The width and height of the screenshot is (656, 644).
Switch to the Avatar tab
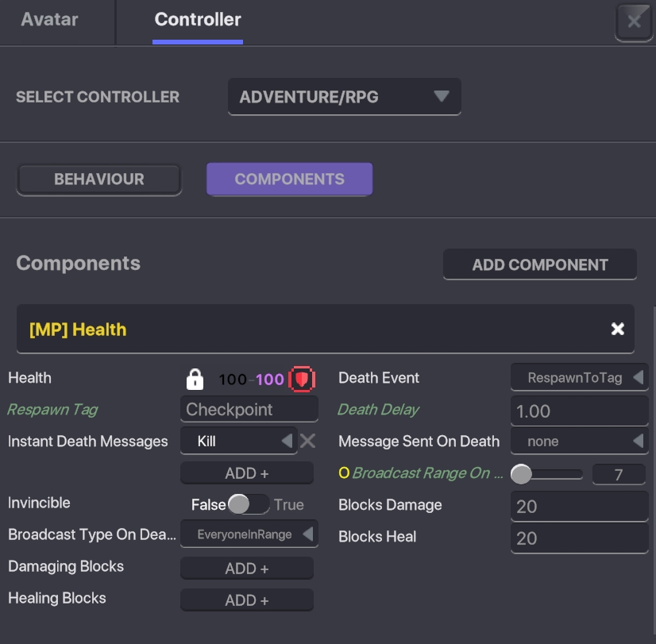[49, 20]
